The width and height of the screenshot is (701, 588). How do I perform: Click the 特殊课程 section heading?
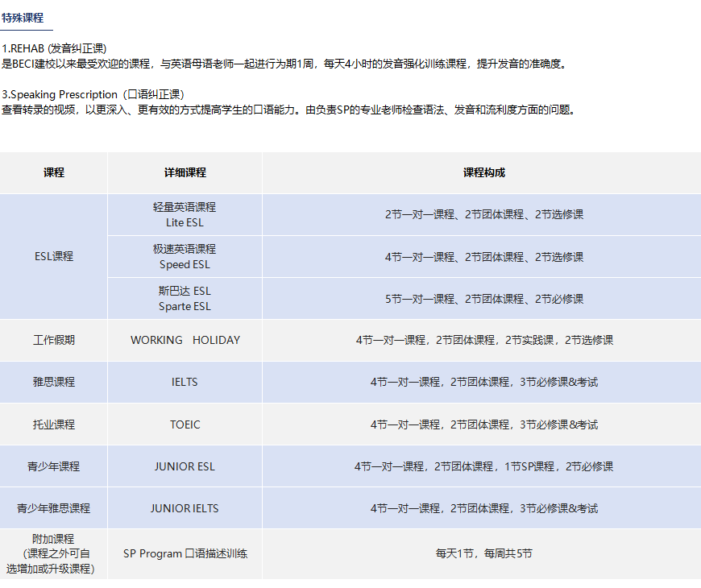[x=23, y=18]
